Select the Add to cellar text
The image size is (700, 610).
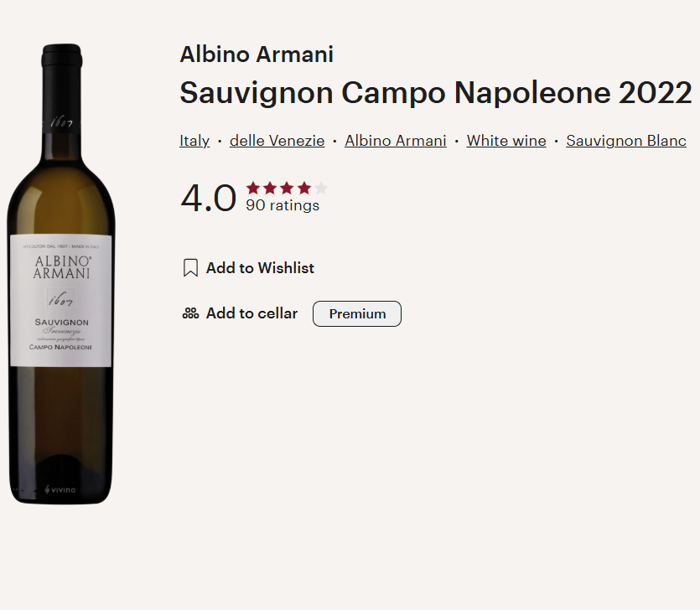click(x=251, y=313)
